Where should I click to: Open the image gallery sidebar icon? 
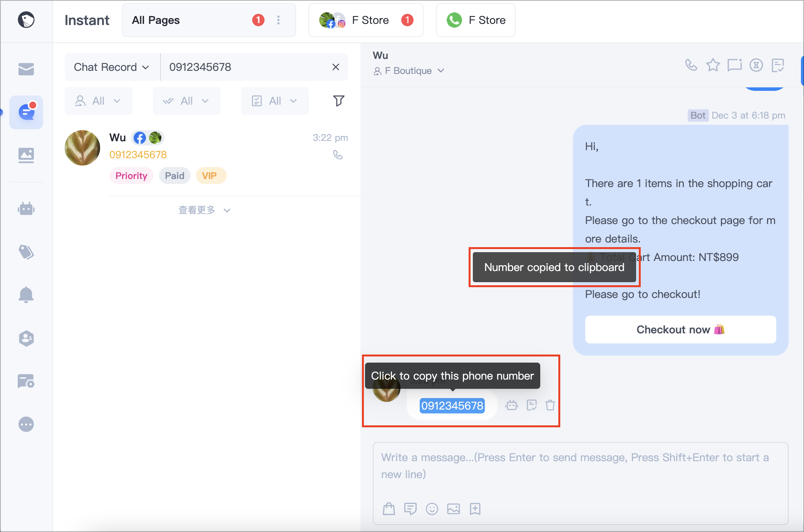[x=26, y=155]
